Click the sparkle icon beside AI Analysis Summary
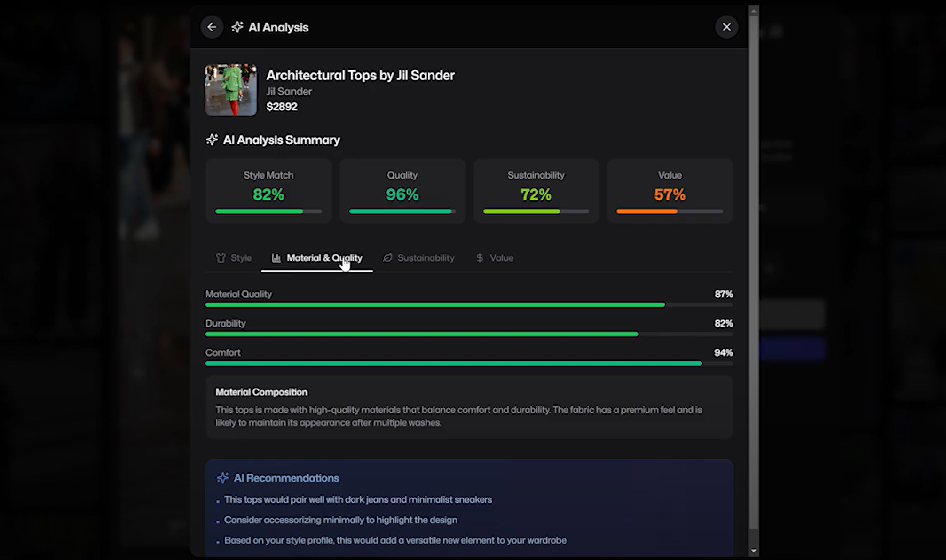The image size is (946, 560). coord(212,140)
